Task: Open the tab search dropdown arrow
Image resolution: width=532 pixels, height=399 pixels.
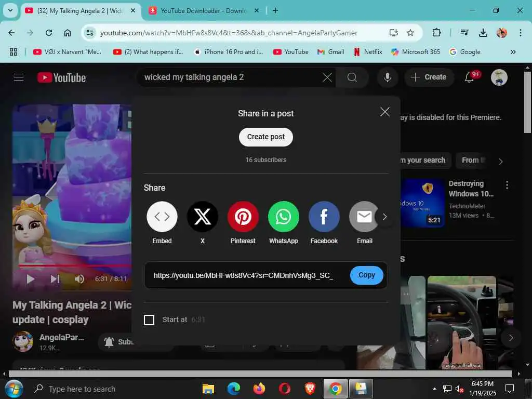Action: 10,10
